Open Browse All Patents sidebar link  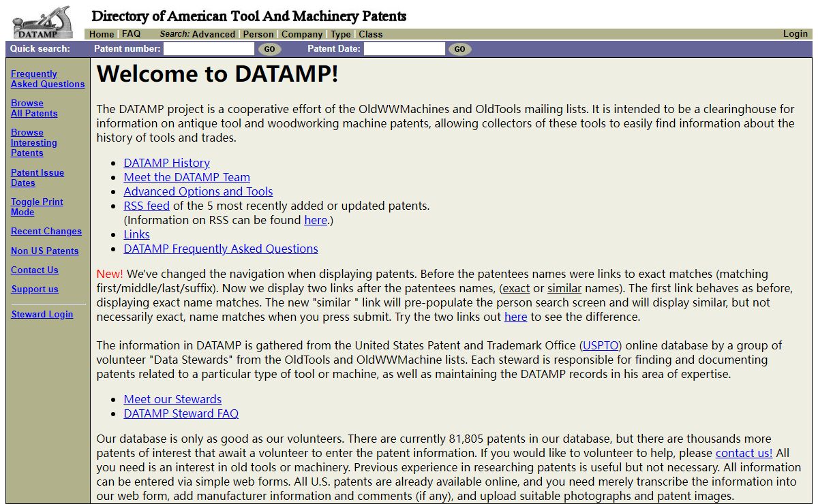click(x=34, y=108)
